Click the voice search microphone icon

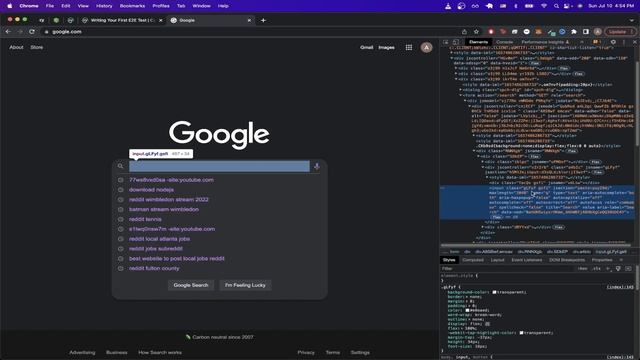point(317,166)
